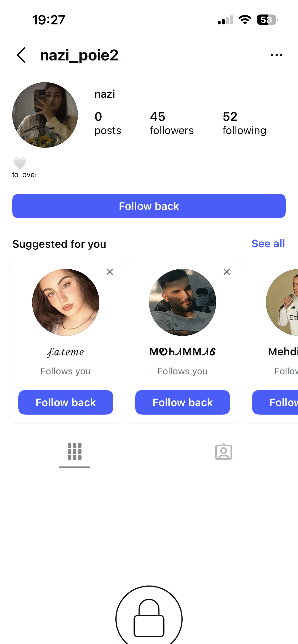
Task: Switch to the posts grid tab
Action: (74, 452)
